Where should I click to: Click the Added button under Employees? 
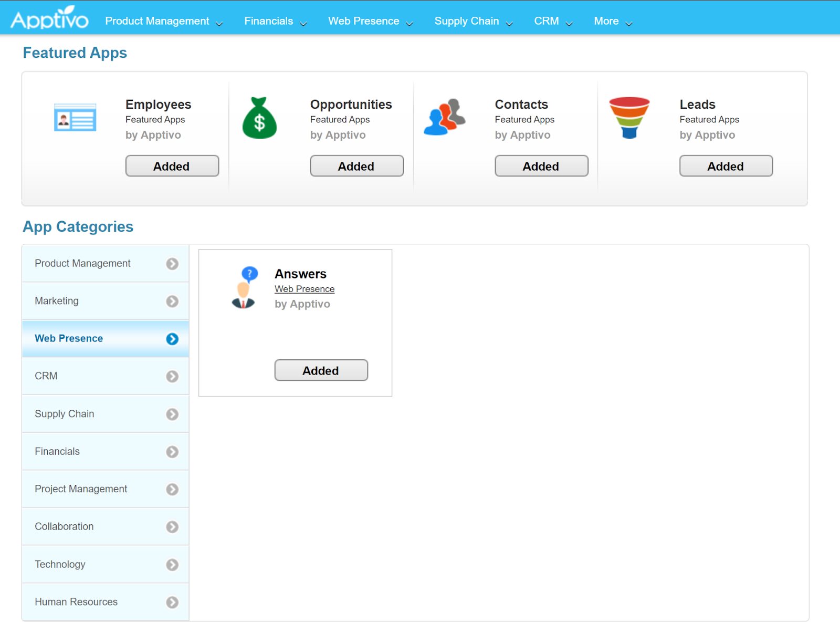tap(172, 166)
